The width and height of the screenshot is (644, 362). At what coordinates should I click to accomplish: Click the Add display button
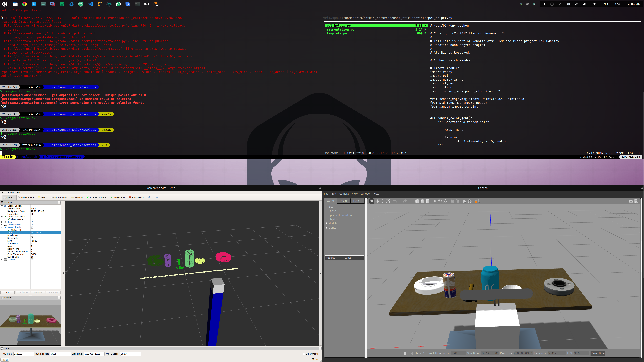pyautogui.click(x=8, y=292)
